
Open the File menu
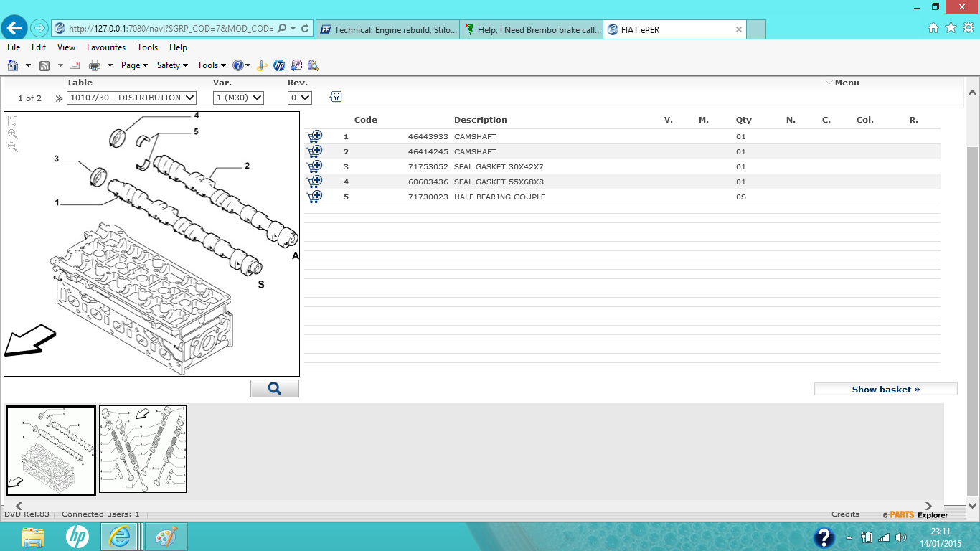pos(14,47)
